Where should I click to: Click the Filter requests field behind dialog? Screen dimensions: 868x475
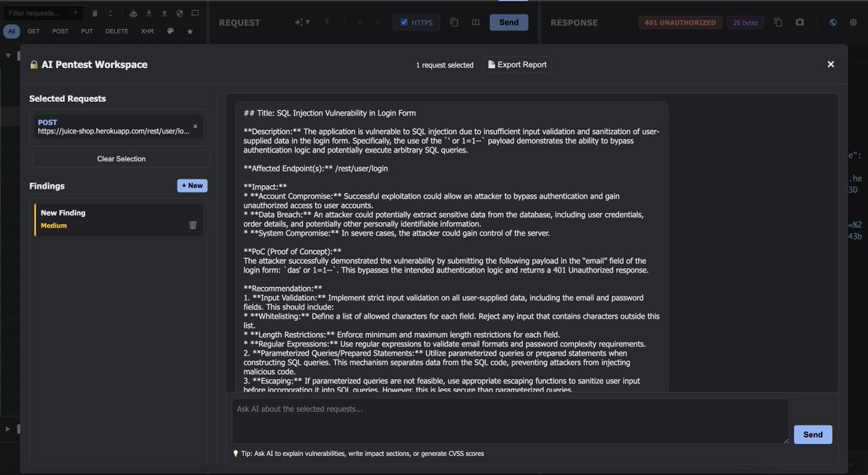click(x=42, y=13)
